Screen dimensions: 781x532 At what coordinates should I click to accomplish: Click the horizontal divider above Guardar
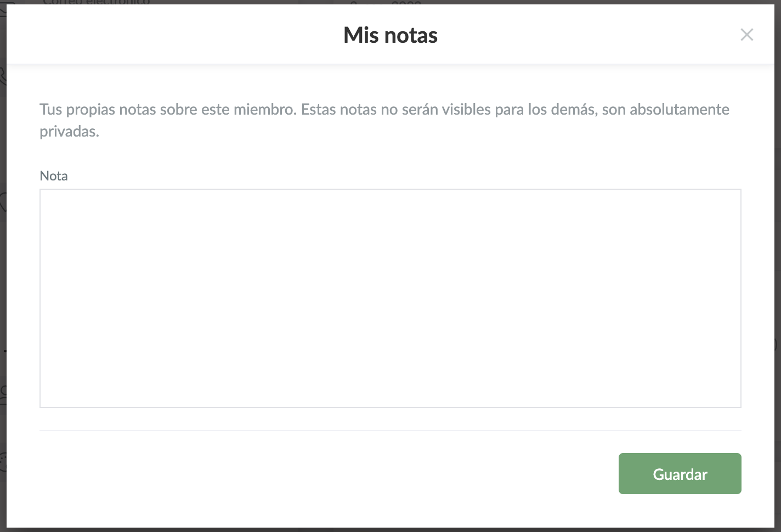pyautogui.click(x=390, y=431)
